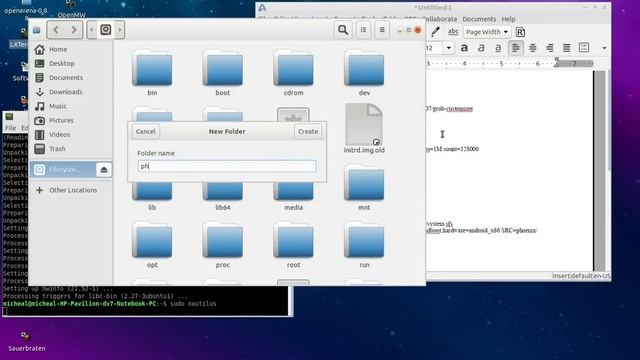Click Create in the New Folder dialog
This screenshot has width=640, height=360.
[308, 131]
